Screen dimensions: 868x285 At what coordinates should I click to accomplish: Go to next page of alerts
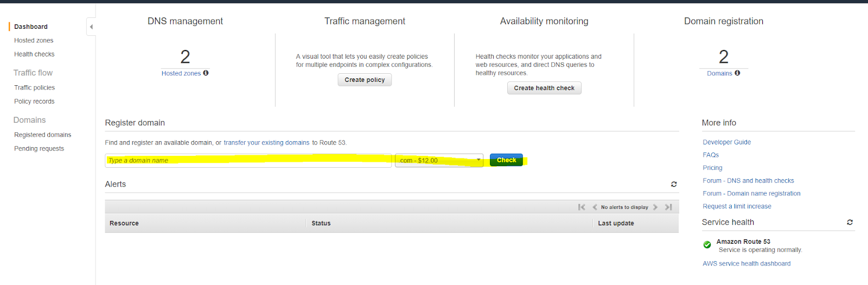655,207
